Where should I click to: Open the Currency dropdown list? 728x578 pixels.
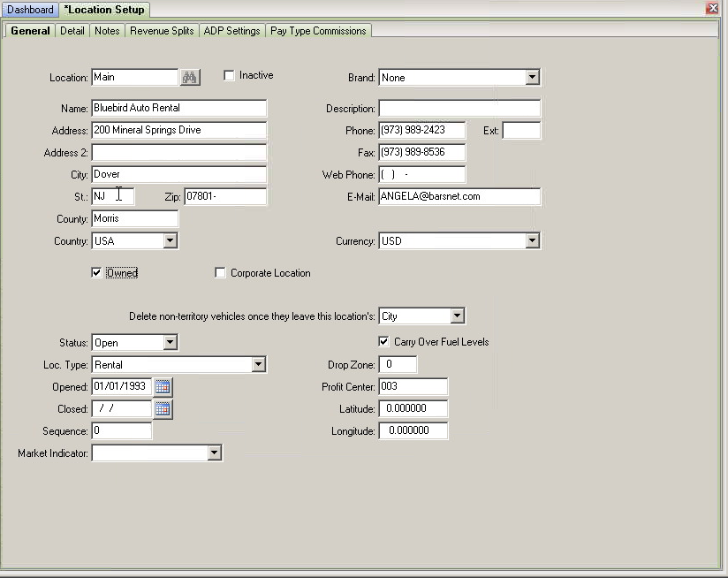(533, 241)
